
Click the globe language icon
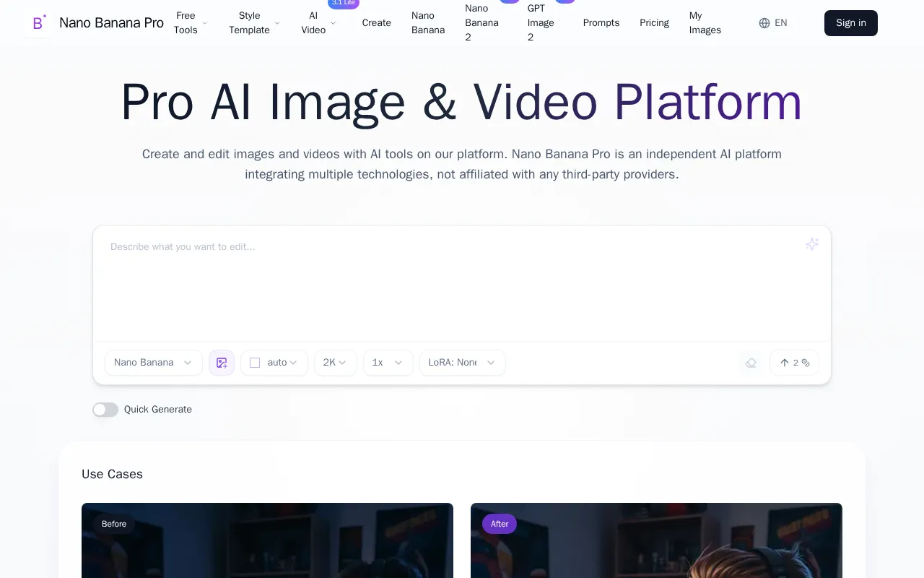click(764, 23)
